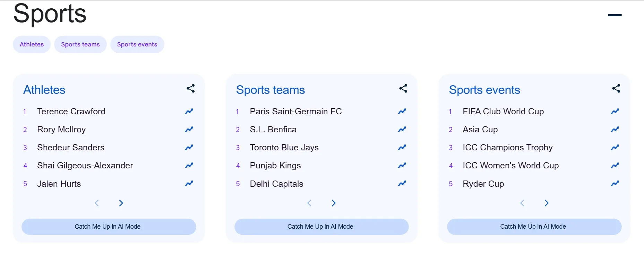
Task: Open Shai Gilgeous-Alexander entry
Action: [x=85, y=166]
